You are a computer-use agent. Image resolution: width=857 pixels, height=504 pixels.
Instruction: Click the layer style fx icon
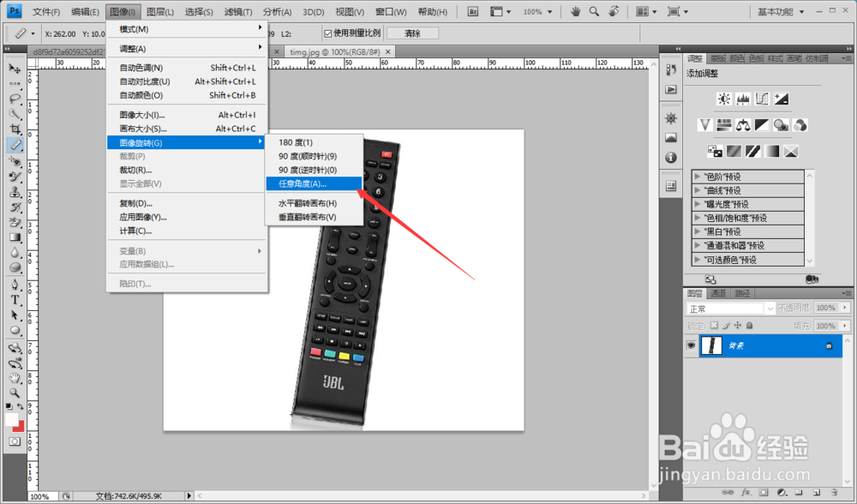point(745,493)
